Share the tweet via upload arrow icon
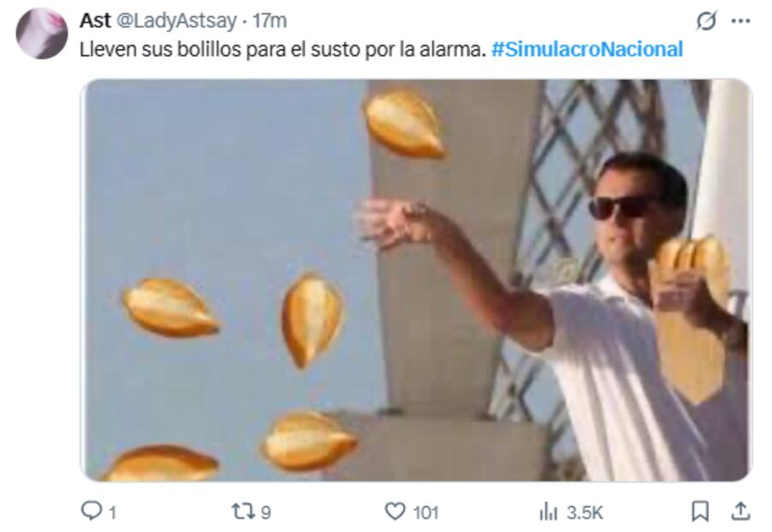Screen dimensions: 772x532 point(740,511)
